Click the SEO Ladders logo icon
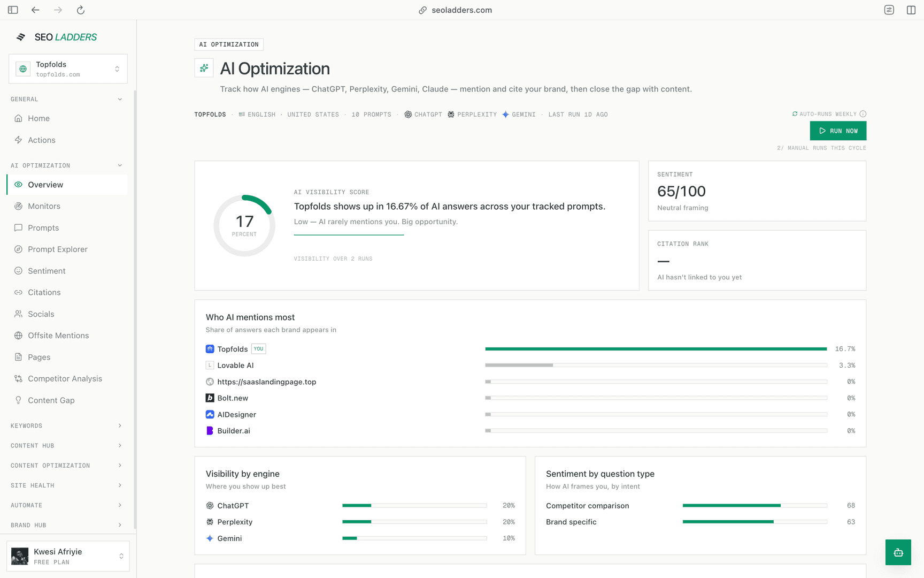The width and height of the screenshot is (924, 578). (x=21, y=37)
